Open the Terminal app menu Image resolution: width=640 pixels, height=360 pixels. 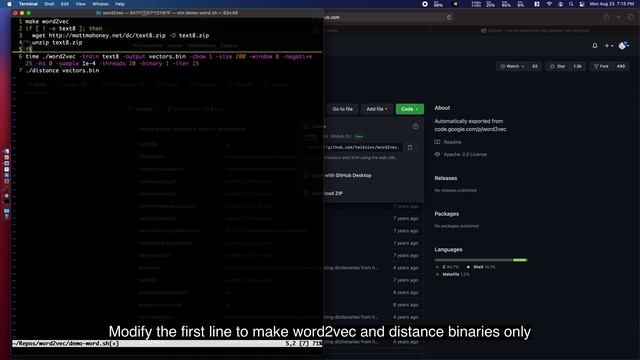[28, 4]
